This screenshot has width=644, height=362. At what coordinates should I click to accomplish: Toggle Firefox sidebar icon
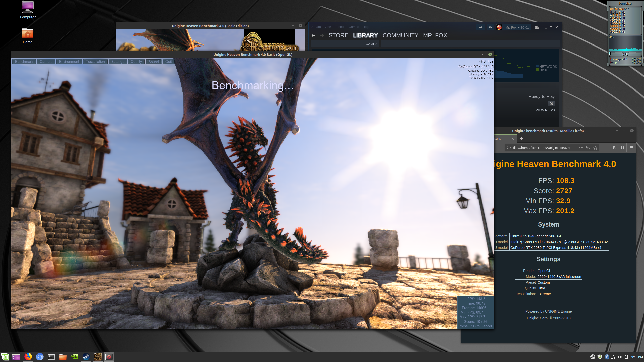pos(621,148)
